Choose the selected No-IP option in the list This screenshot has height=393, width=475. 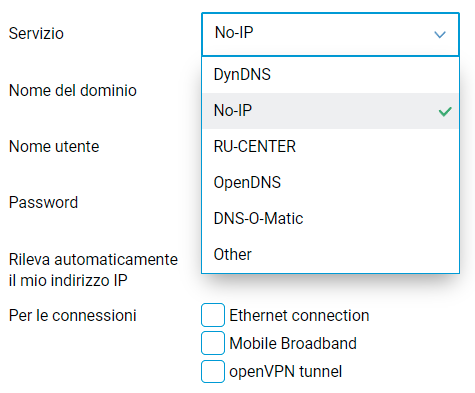click(x=330, y=111)
